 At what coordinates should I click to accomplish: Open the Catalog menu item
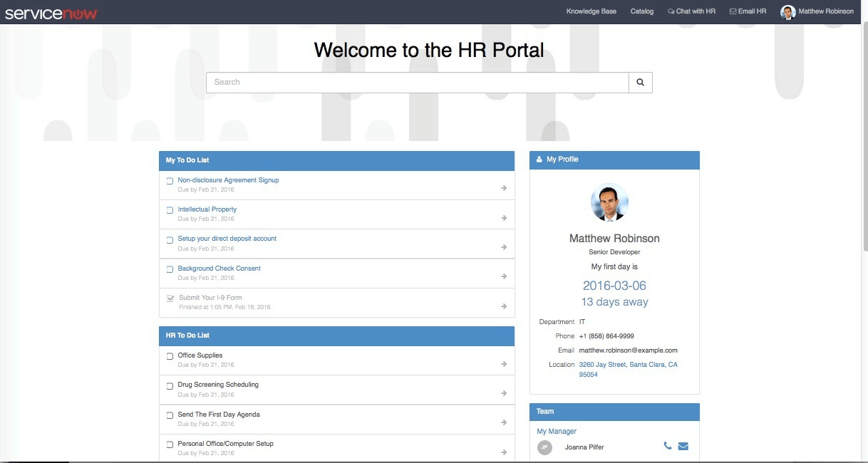pyautogui.click(x=641, y=11)
